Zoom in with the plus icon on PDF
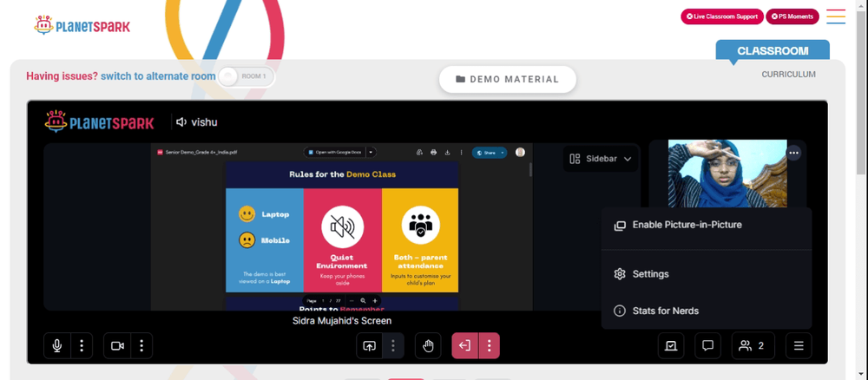This screenshot has width=868, height=380. (x=375, y=301)
